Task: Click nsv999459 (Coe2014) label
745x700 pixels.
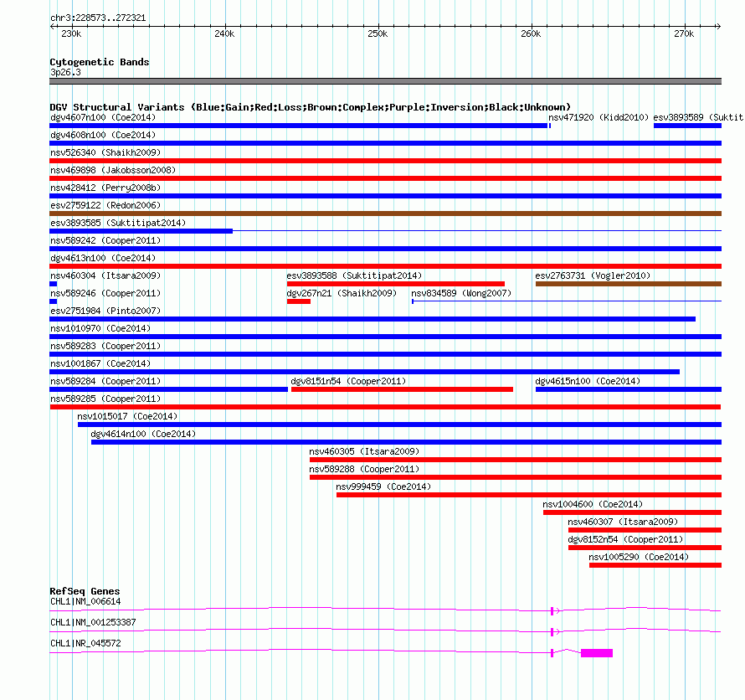Action: pos(383,486)
